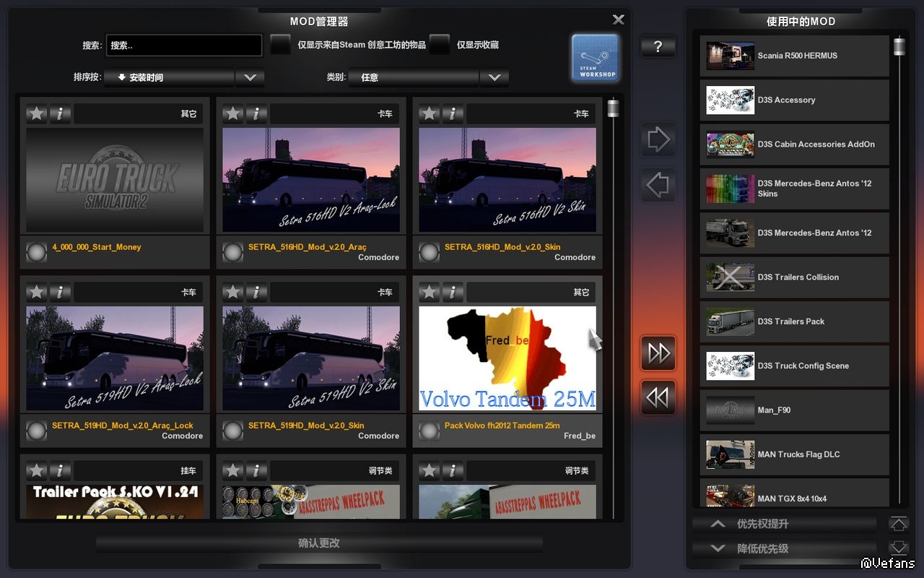Select D3S Cabin Accessories AddOn mod
The image size is (924, 578).
795,144
